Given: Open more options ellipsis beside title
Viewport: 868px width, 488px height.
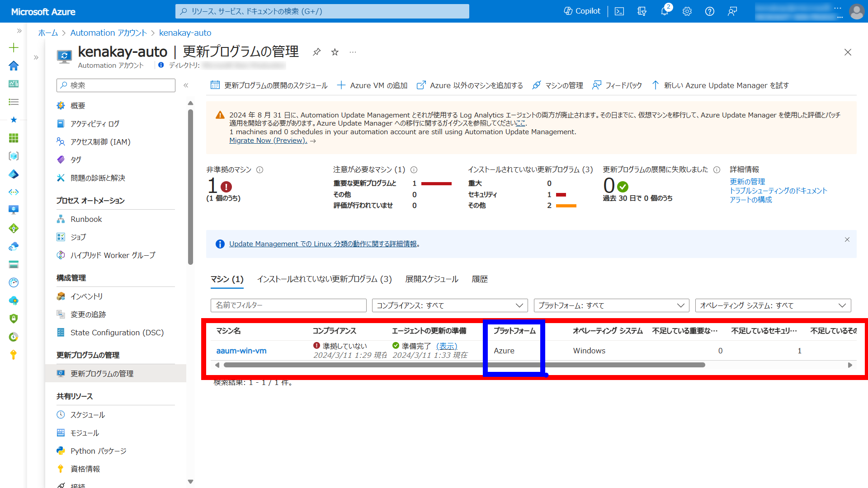Looking at the screenshot, I should (353, 52).
